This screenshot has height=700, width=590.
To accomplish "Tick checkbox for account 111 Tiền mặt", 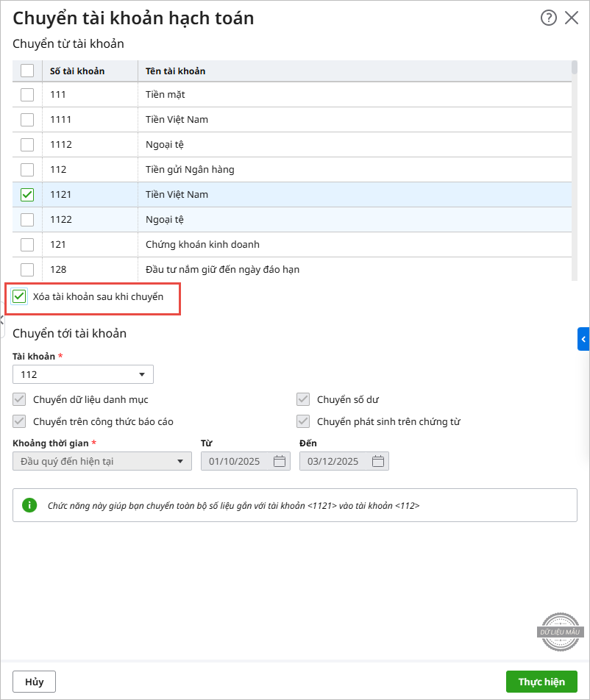I will click(x=27, y=95).
